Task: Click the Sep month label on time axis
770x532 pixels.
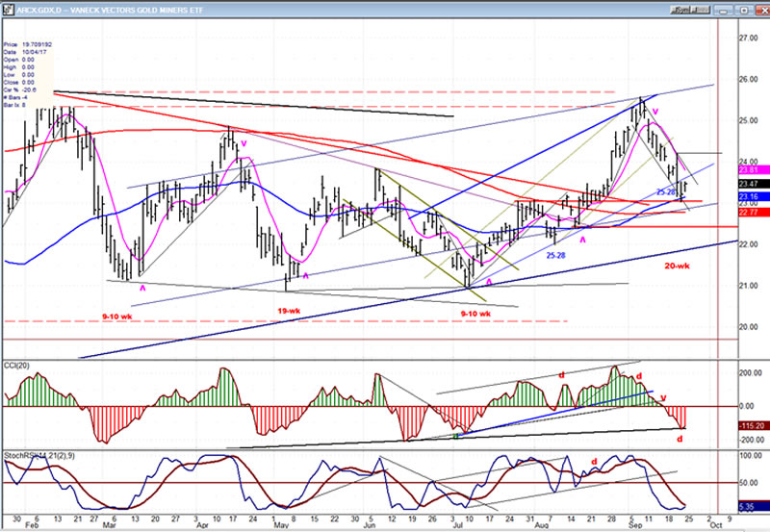Action: pyautogui.click(x=634, y=525)
